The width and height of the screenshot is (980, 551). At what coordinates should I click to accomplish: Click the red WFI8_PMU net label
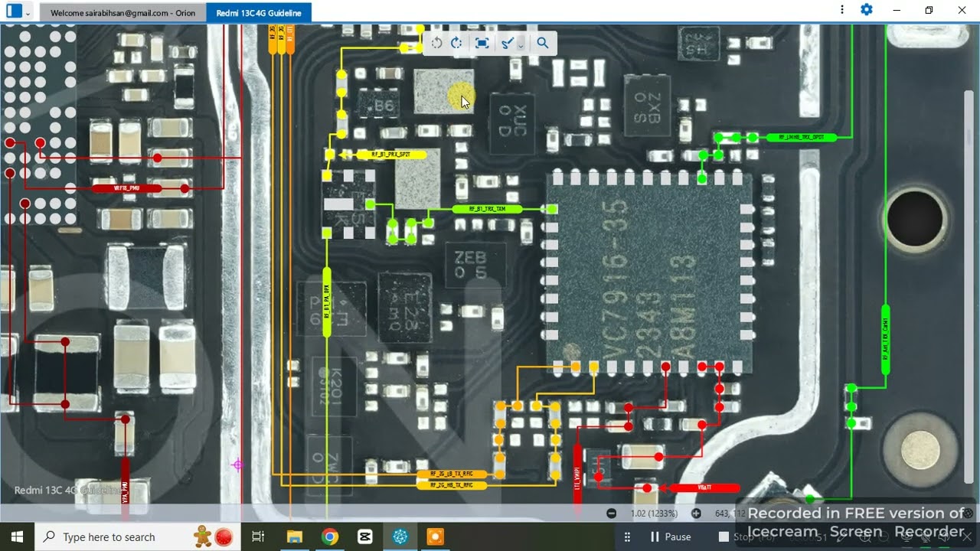pos(126,187)
